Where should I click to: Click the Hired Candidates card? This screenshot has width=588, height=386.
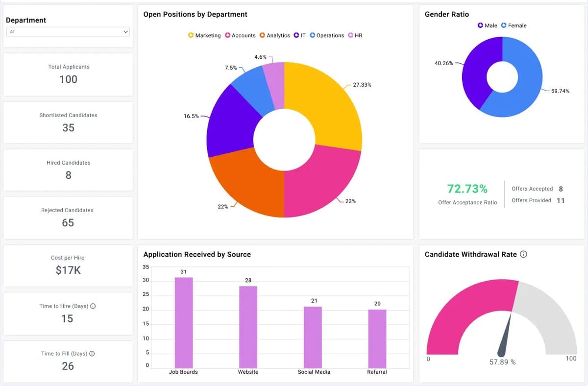click(68, 169)
